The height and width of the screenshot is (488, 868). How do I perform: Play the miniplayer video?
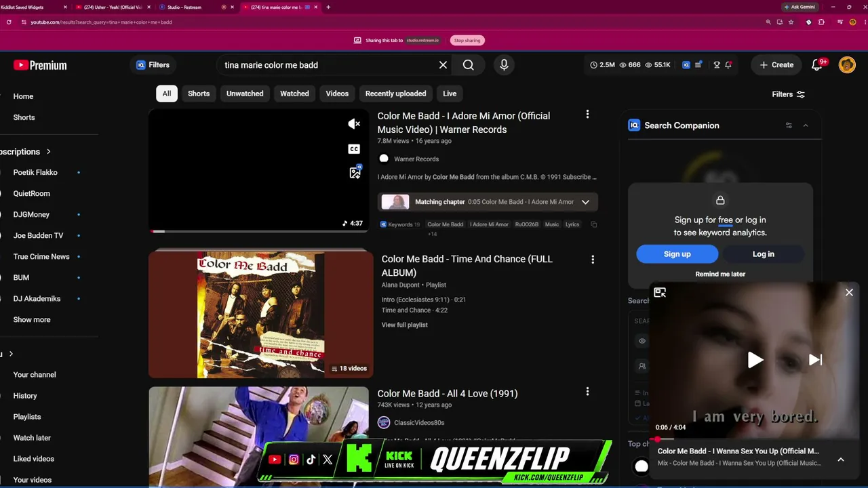(755, 360)
